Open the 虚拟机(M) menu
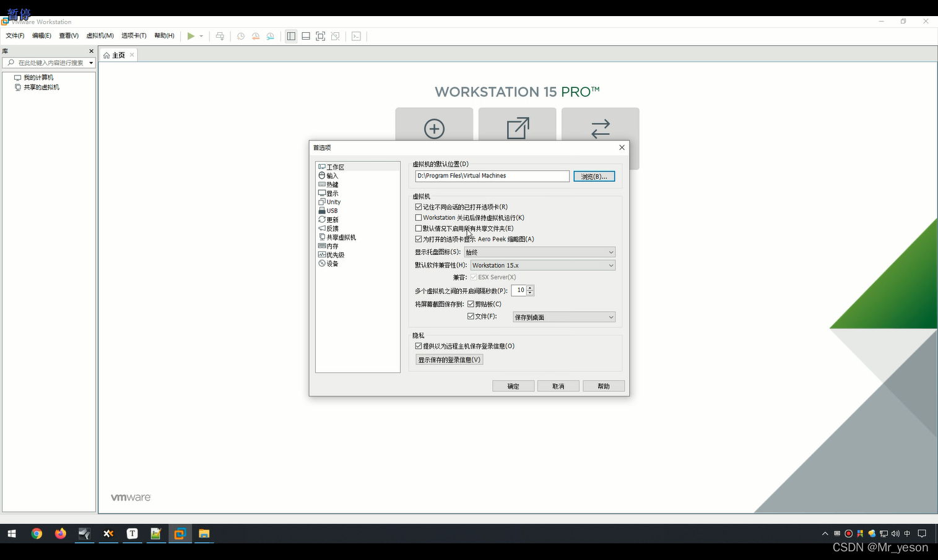Image resolution: width=938 pixels, height=560 pixels. click(x=100, y=36)
